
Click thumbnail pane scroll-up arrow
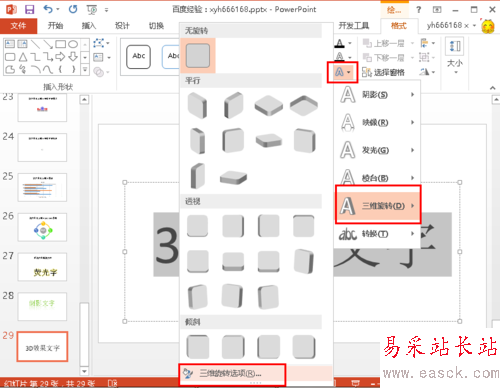pos(84,99)
